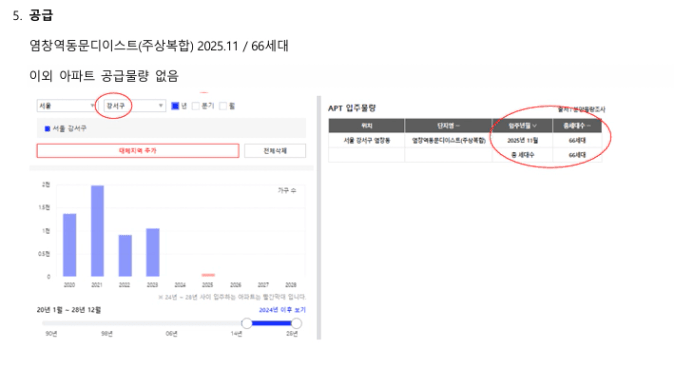The width and height of the screenshot is (674, 369).
Task: Click the blue 서울 강서구 legend marker
Action: point(47,129)
